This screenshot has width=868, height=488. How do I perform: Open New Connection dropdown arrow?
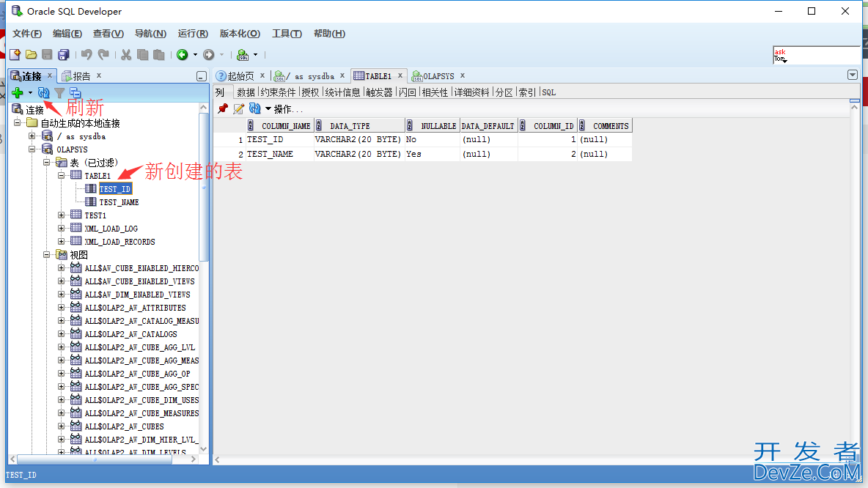[30, 92]
